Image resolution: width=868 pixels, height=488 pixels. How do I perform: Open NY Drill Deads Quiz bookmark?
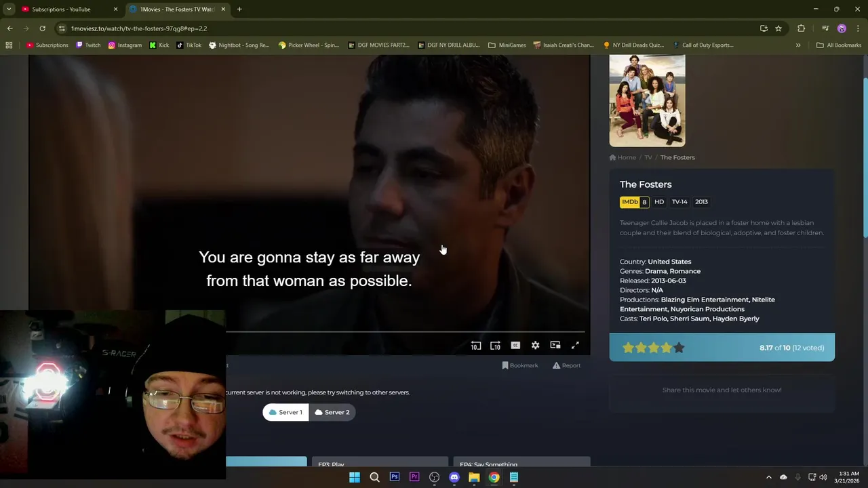(x=633, y=45)
